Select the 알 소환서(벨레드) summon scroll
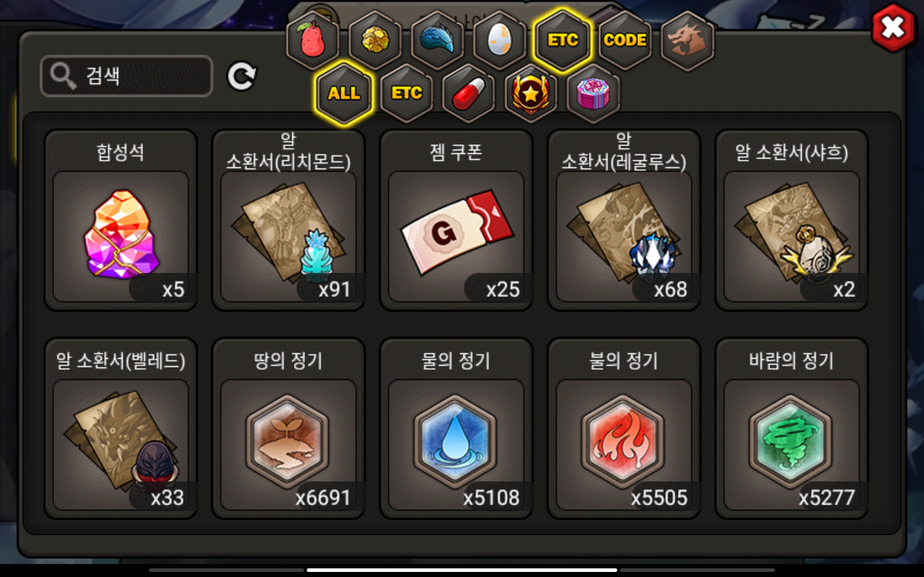Viewport: 924px width, 577px height. click(x=121, y=428)
